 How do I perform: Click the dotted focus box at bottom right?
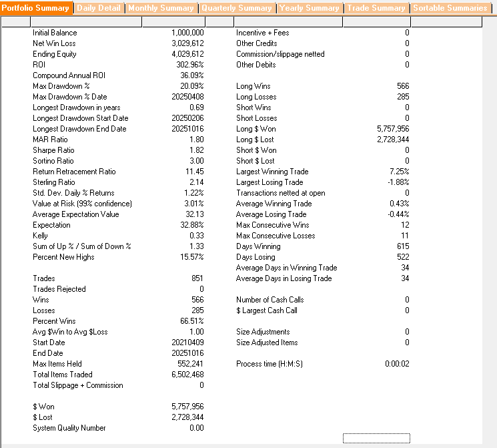(376, 438)
